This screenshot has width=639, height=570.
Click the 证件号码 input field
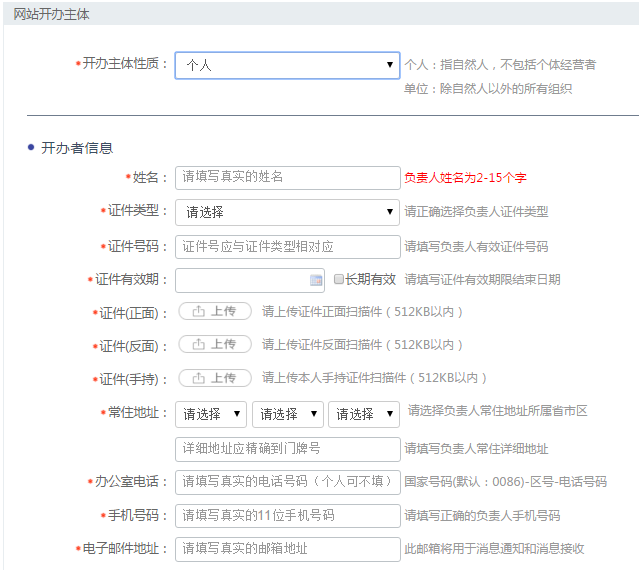coord(287,246)
